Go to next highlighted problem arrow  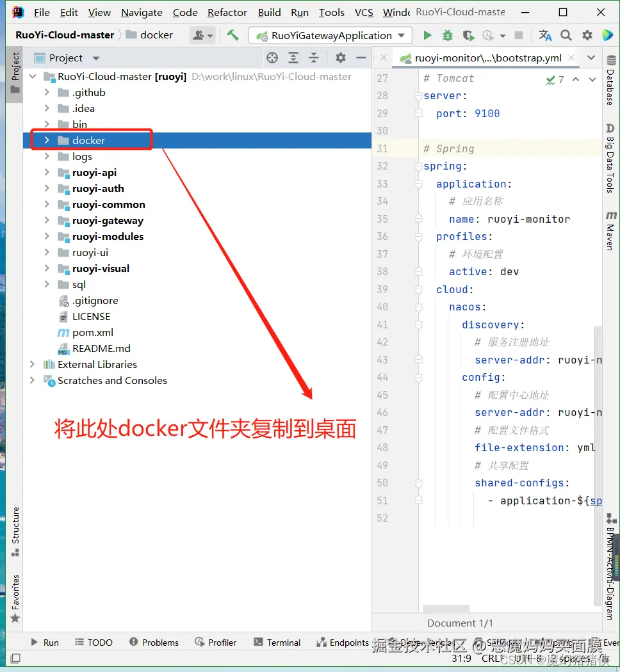coord(592,80)
